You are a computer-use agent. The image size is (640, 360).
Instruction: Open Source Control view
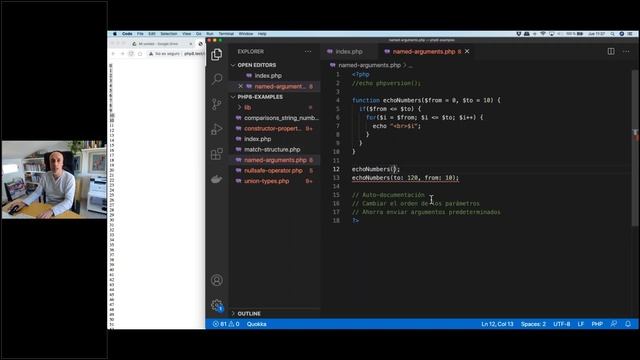click(217, 104)
